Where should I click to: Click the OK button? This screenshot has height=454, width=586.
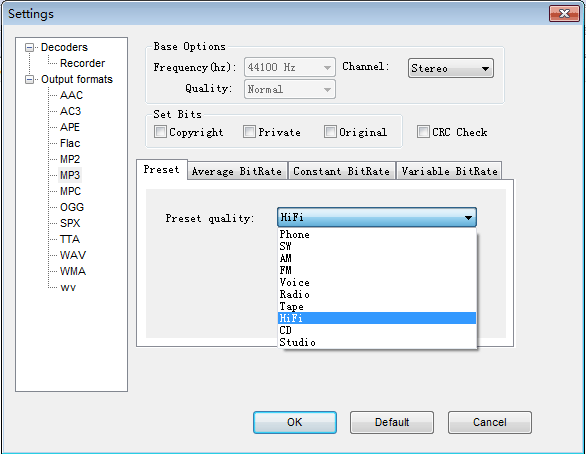coord(294,422)
